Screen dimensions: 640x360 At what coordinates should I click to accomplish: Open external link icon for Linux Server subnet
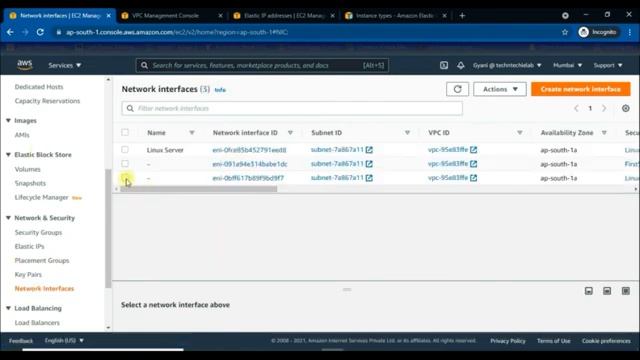click(369, 150)
